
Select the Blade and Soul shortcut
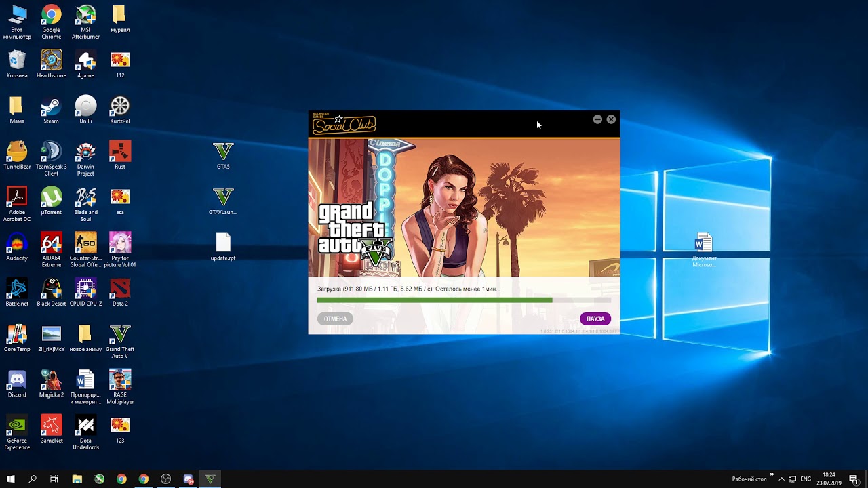85,204
